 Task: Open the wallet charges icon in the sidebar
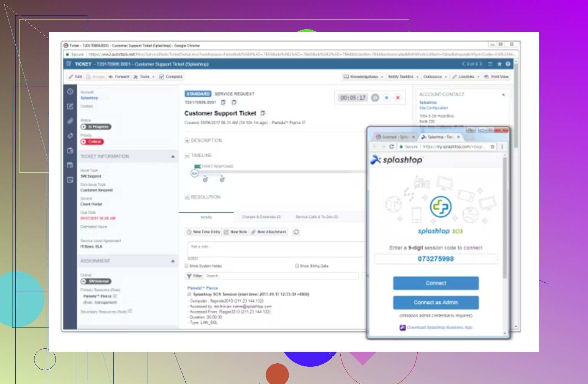pos(70,150)
